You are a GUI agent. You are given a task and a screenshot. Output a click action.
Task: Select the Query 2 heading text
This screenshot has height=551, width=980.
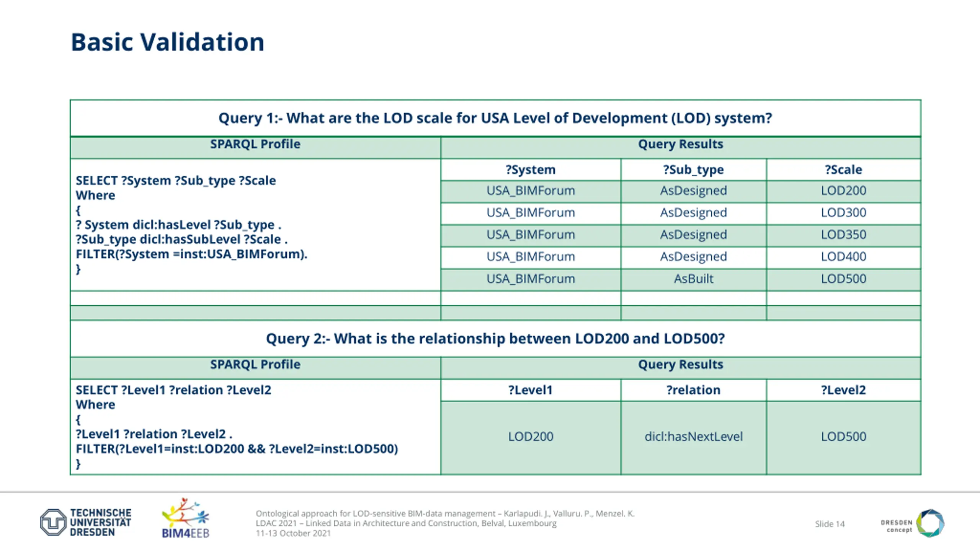click(495, 338)
